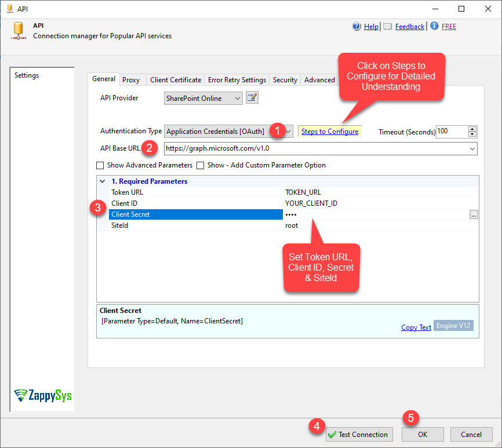Select the Client ID parameter row label
502x448 pixels.
(x=195, y=203)
